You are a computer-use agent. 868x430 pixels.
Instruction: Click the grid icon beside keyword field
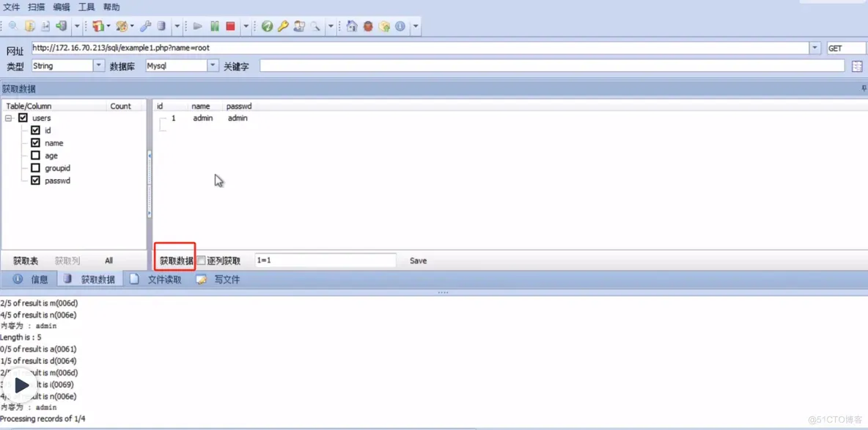pyautogui.click(x=857, y=67)
